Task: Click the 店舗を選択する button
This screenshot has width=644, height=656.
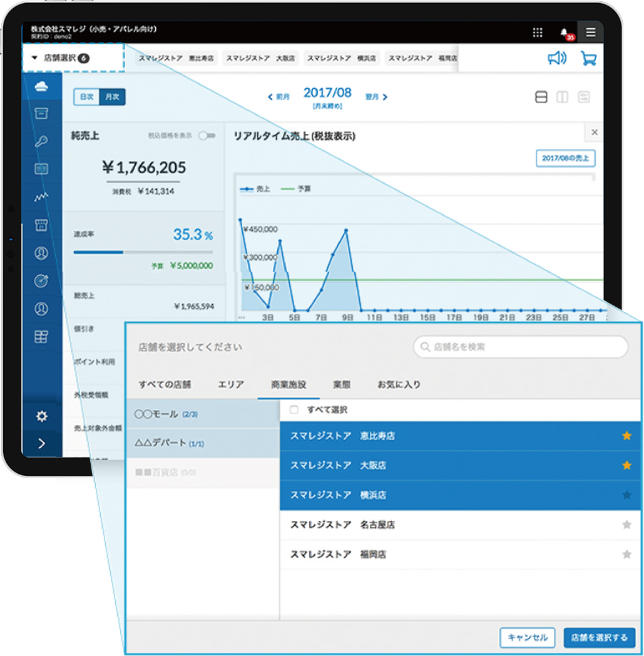Action: (599, 637)
